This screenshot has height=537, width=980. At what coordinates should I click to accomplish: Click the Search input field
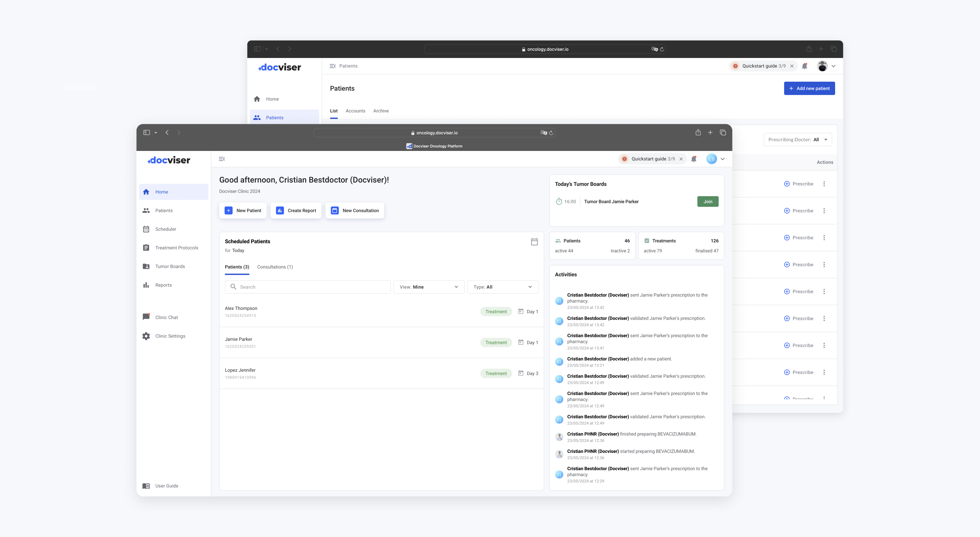[x=307, y=287]
